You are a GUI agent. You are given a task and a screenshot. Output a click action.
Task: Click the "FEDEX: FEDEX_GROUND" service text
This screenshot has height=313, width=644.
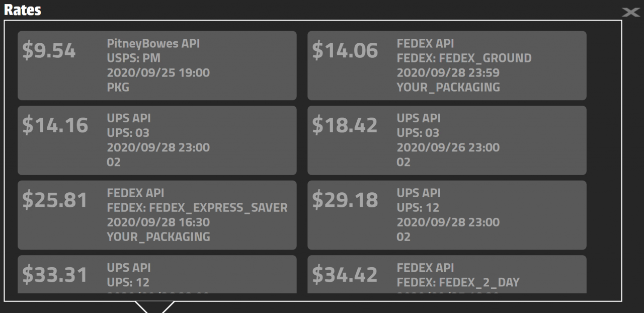[464, 58]
